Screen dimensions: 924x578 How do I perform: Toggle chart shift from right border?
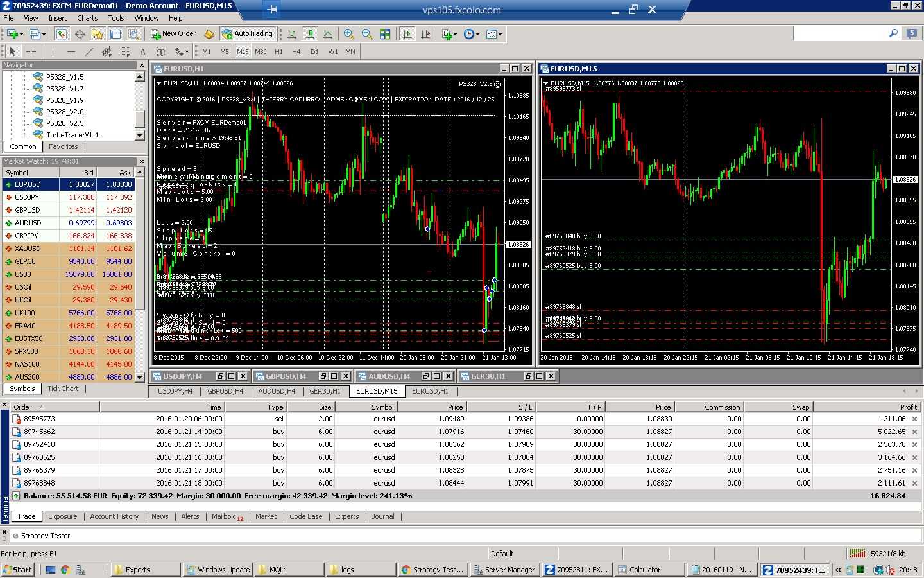point(425,34)
